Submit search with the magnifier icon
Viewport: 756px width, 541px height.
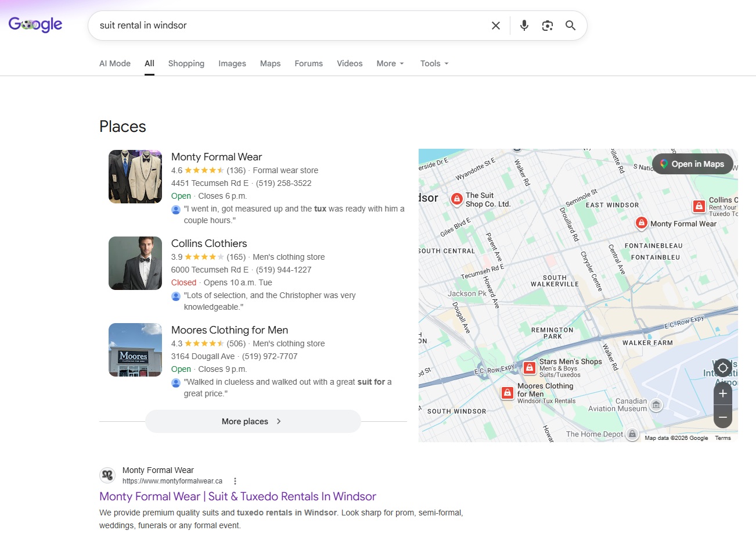(571, 26)
